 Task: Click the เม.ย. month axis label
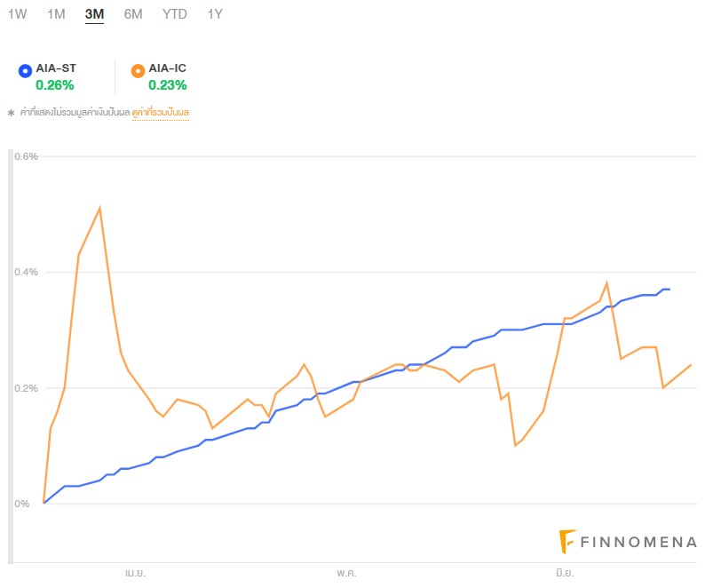click(135, 573)
